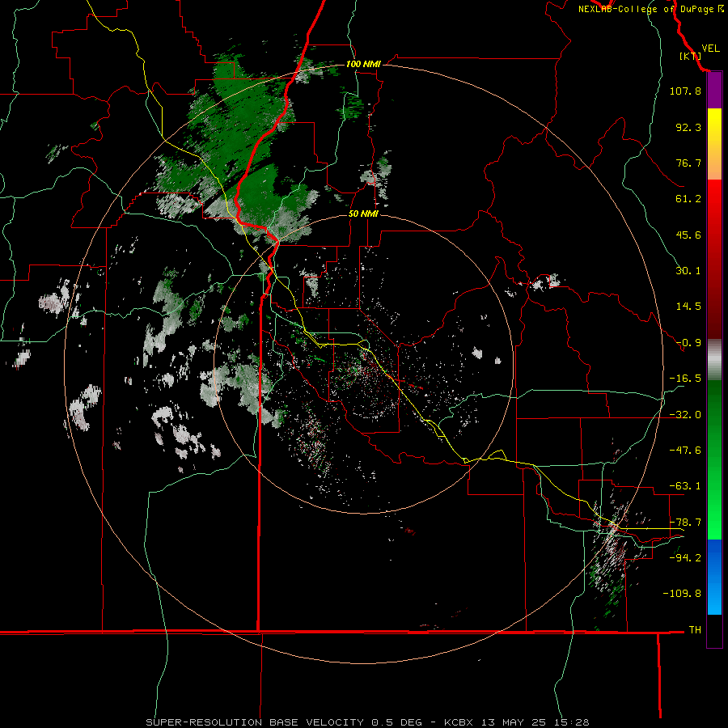Screen dimensions: 728x728
Task: Click the -0.9 velocity scale value
Action: 688,343
